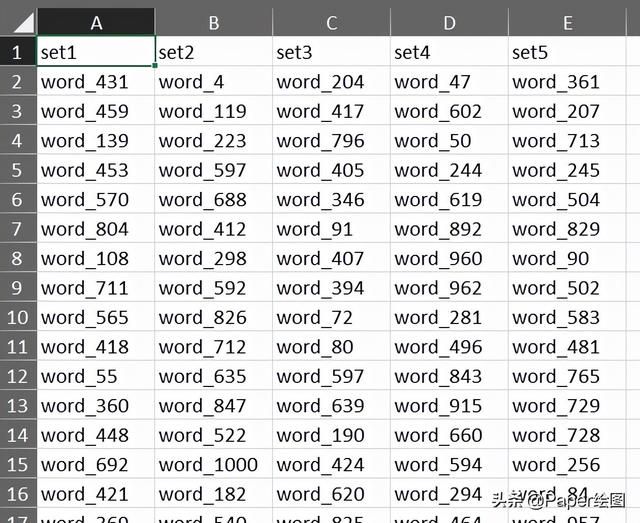Select column E header

[567, 22]
